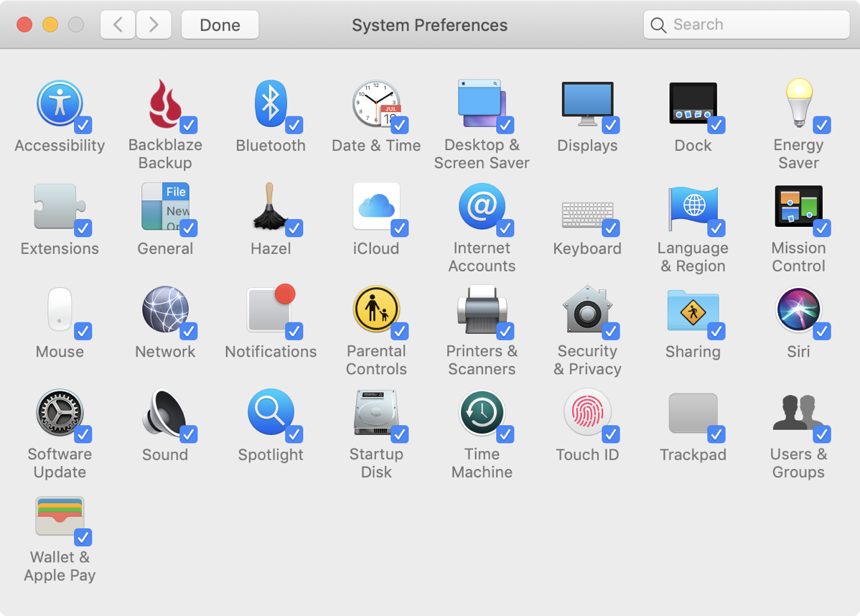This screenshot has width=860, height=616.
Task: Uncheck the Sound pane checkbox
Action: point(189,434)
